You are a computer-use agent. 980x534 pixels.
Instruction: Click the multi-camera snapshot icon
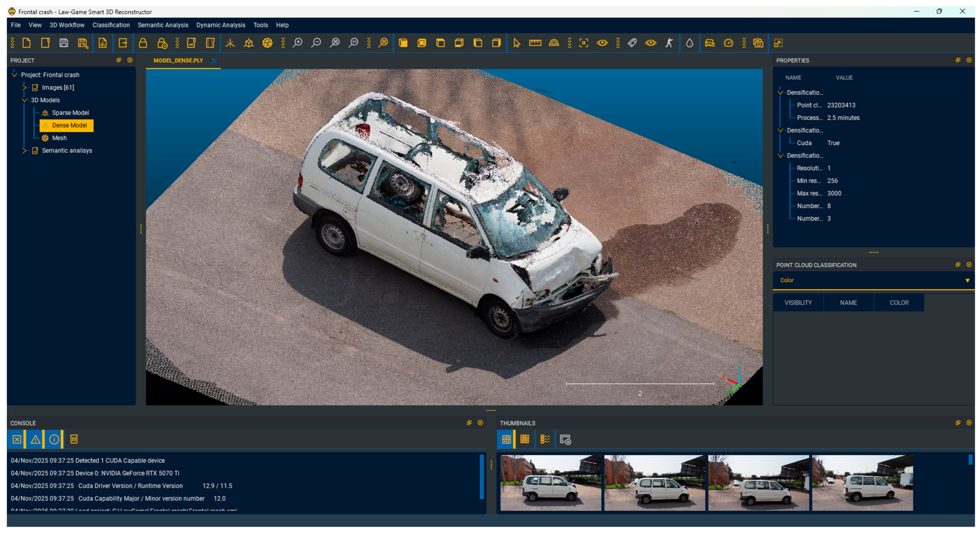(758, 43)
